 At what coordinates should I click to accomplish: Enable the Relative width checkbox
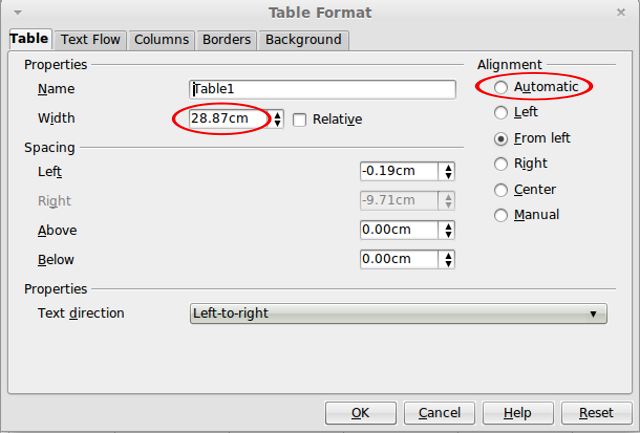coord(300,120)
